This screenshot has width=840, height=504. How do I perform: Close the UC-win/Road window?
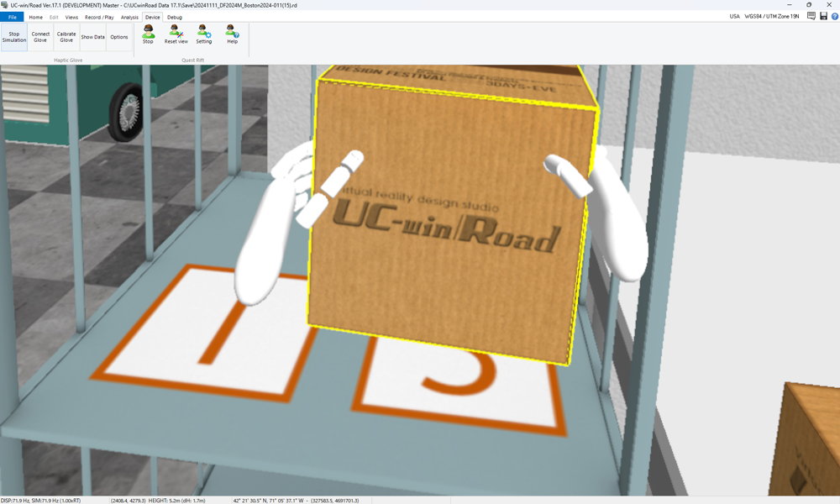point(829,5)
